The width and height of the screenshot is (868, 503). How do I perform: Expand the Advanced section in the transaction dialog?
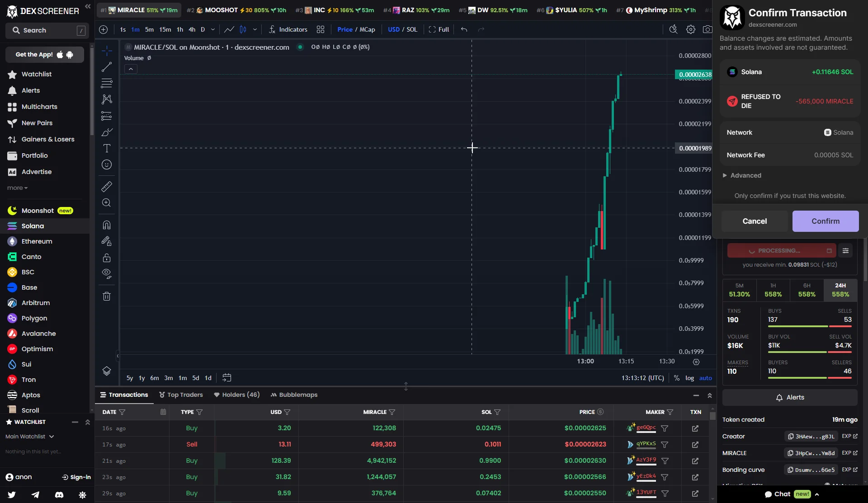(x=745, y=175)
